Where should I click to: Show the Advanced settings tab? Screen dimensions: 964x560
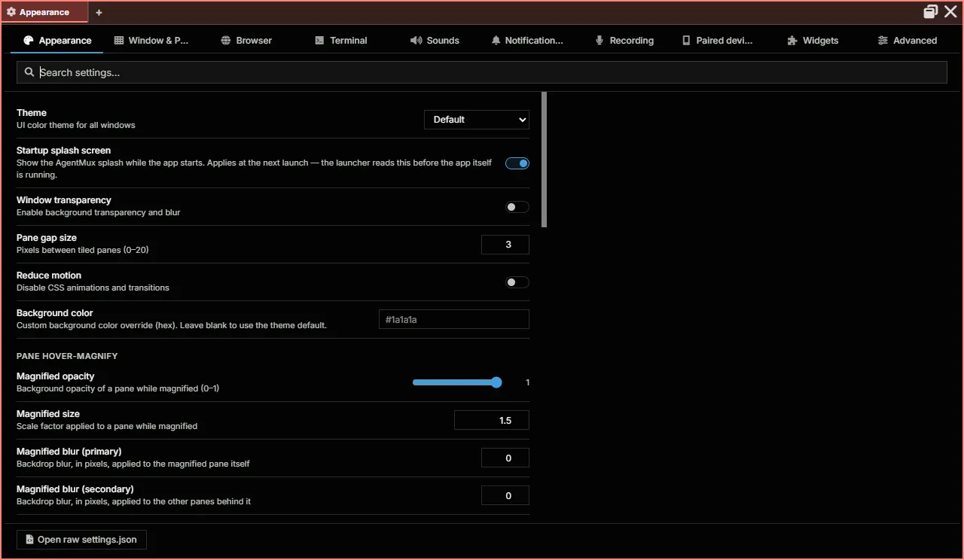tap(907, 41)
